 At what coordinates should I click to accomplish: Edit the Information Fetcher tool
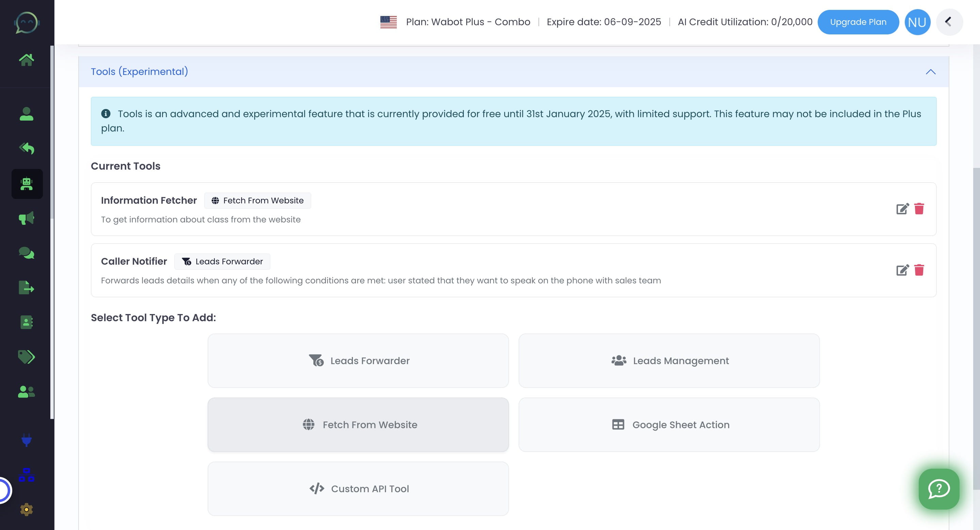(902, 209)
